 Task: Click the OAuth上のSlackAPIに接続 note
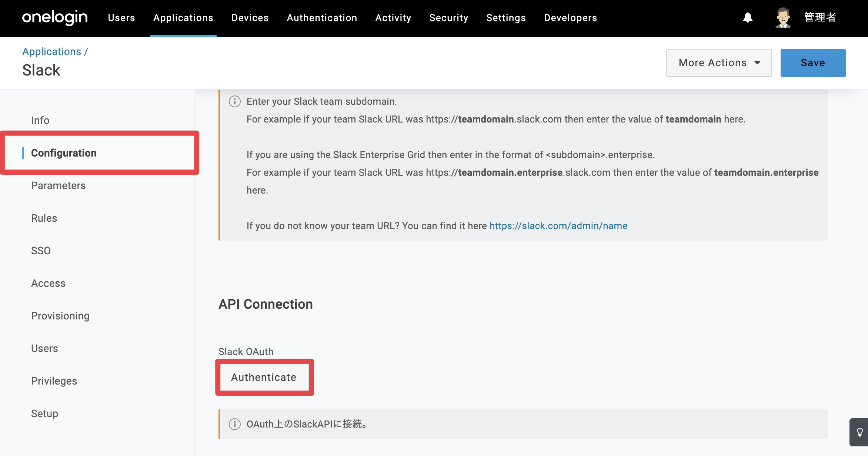pyautogui.click(x=307, y=424)
